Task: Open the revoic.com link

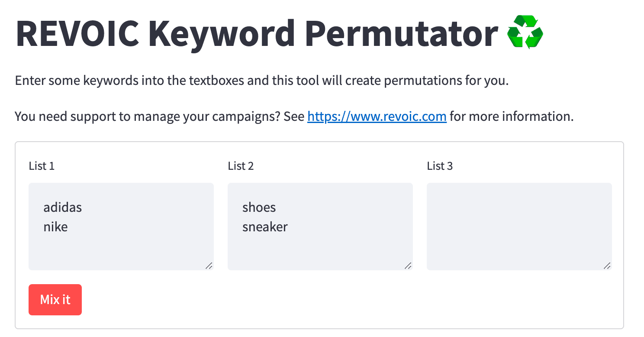Action: tap(377, 117)
